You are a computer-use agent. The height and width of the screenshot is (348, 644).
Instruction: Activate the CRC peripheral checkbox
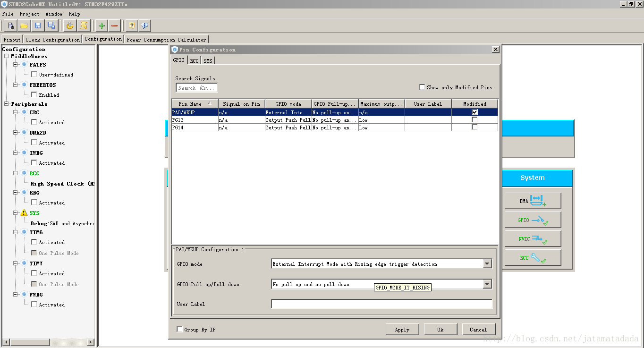tap(34, 122)
